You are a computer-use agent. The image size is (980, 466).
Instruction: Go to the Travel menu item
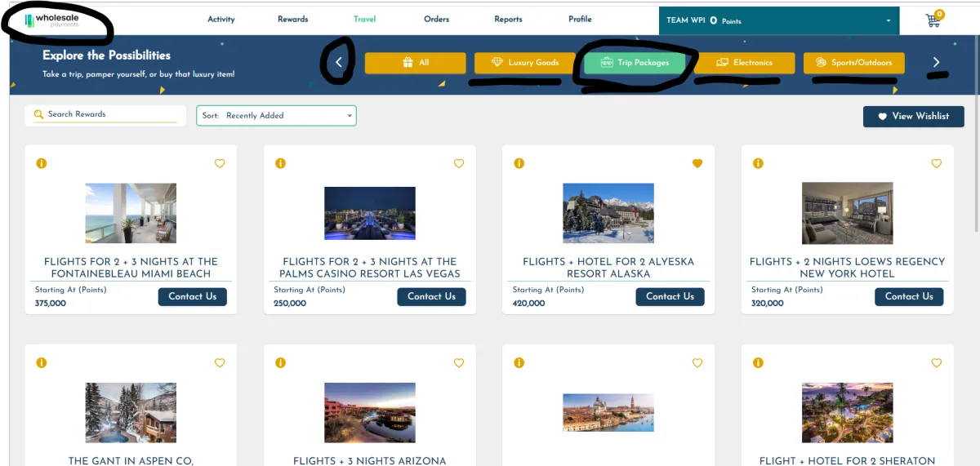pyautogui.click(x=364, y=20)
